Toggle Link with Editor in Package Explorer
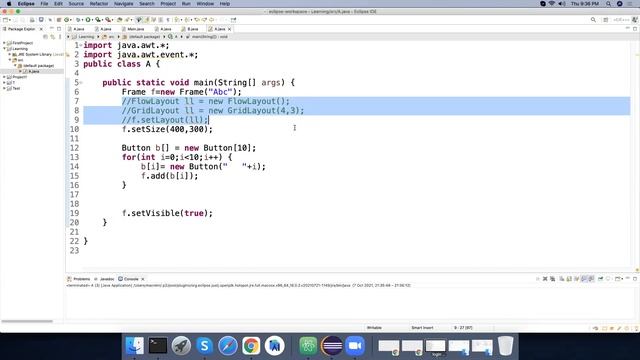 (53, 37)
